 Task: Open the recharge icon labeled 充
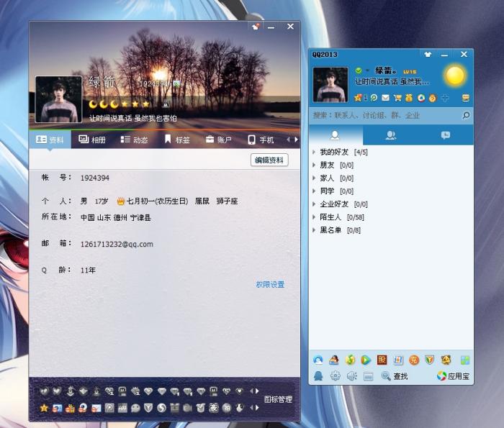414,360
